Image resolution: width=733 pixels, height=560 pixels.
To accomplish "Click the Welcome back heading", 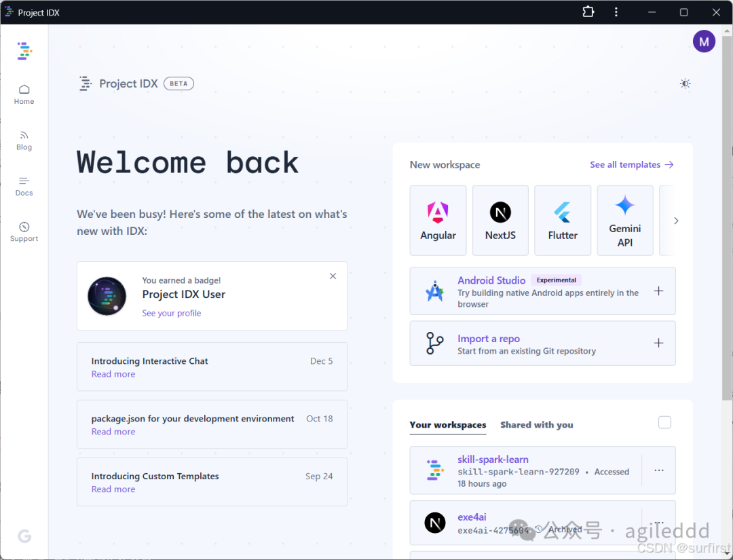I will pos(188,163).
